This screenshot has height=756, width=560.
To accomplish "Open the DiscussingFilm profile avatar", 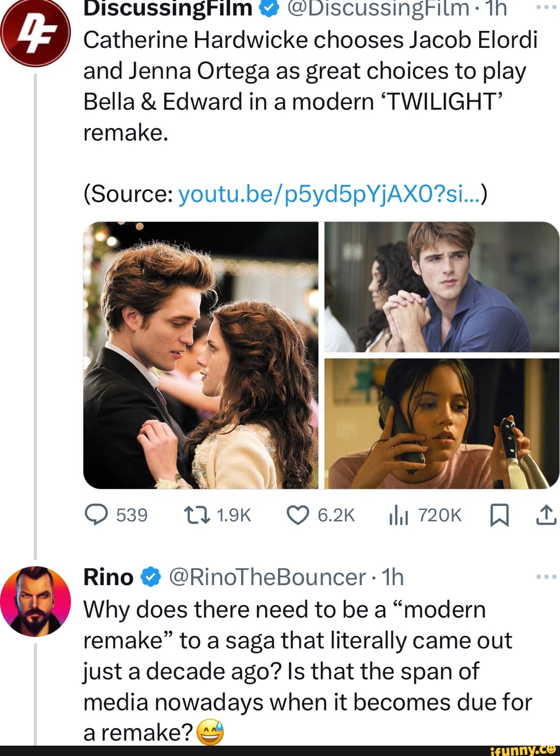I will (x=34, y=33).
